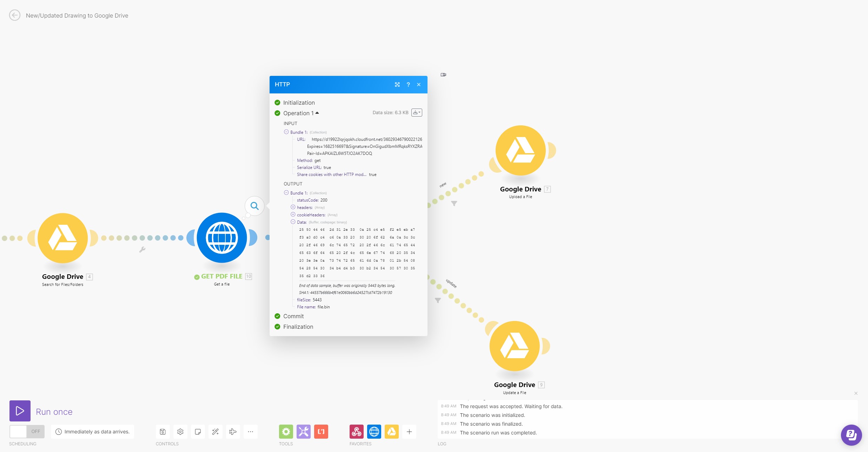Click the Notes icon in controls
868x452 pixels.
[198, 432]
